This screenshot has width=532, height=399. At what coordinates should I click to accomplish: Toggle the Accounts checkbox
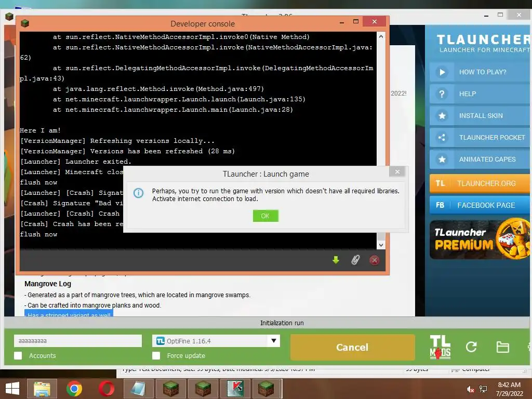click(x=18, y=355)
